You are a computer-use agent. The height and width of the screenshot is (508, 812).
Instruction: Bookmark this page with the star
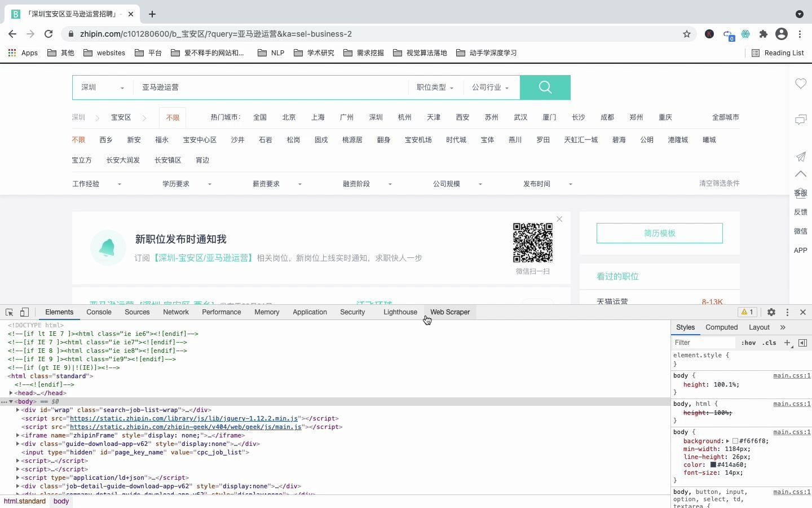686,34
